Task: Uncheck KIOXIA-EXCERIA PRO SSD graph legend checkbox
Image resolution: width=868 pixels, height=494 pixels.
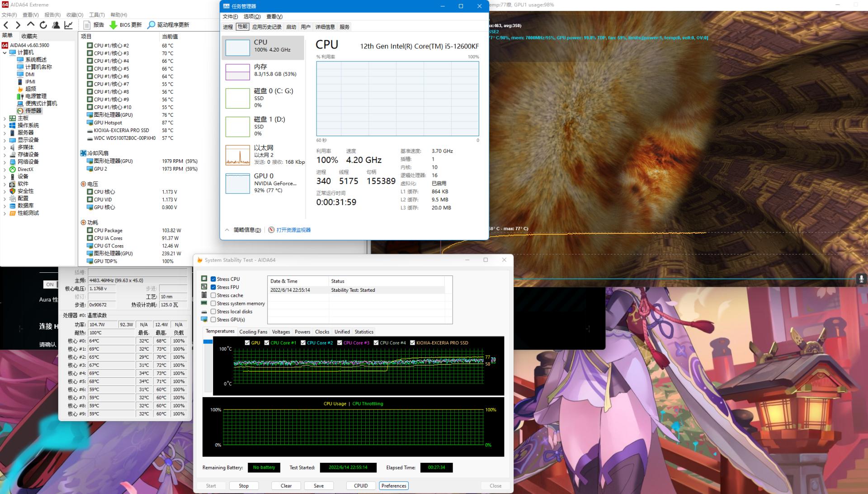Action: click(x=412, y=343)
